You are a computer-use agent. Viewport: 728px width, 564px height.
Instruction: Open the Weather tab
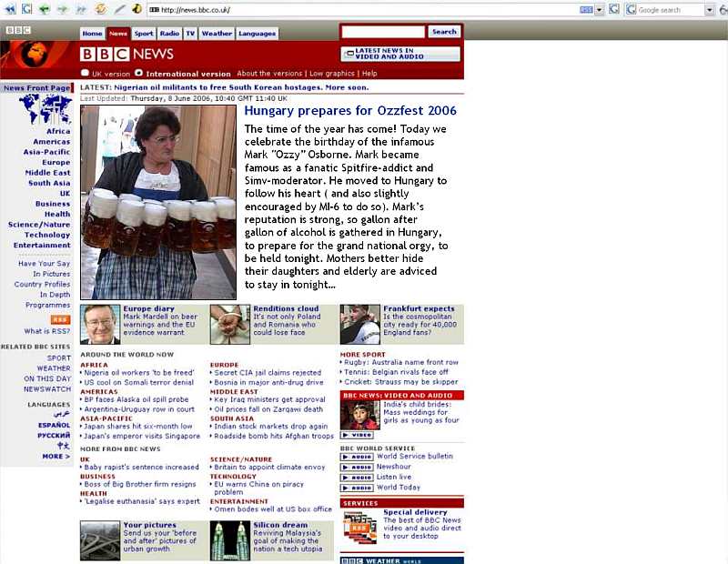pyautogui.click(x=217, y=34)
